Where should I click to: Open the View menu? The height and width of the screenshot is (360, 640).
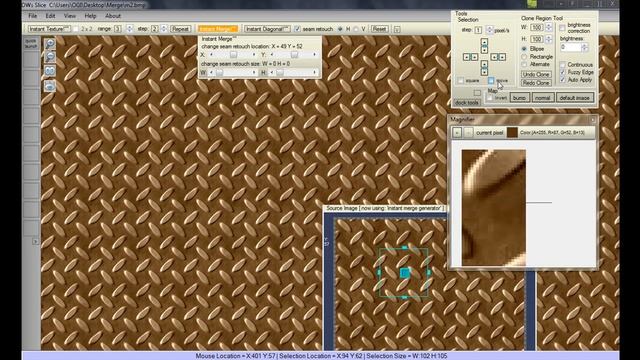(70, 16)
